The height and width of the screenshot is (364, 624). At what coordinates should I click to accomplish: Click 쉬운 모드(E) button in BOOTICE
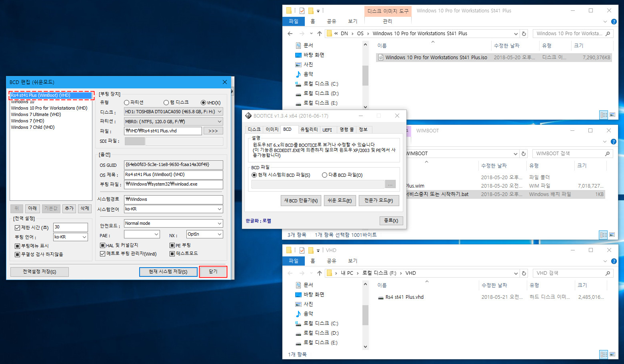[340, 200]
